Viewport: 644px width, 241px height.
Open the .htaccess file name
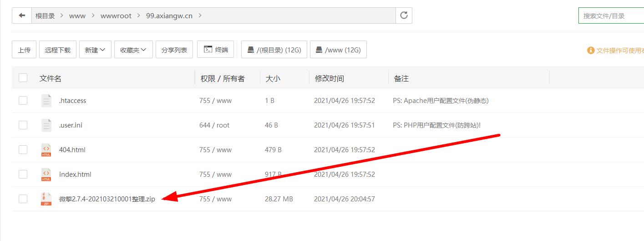coord(72,100)
